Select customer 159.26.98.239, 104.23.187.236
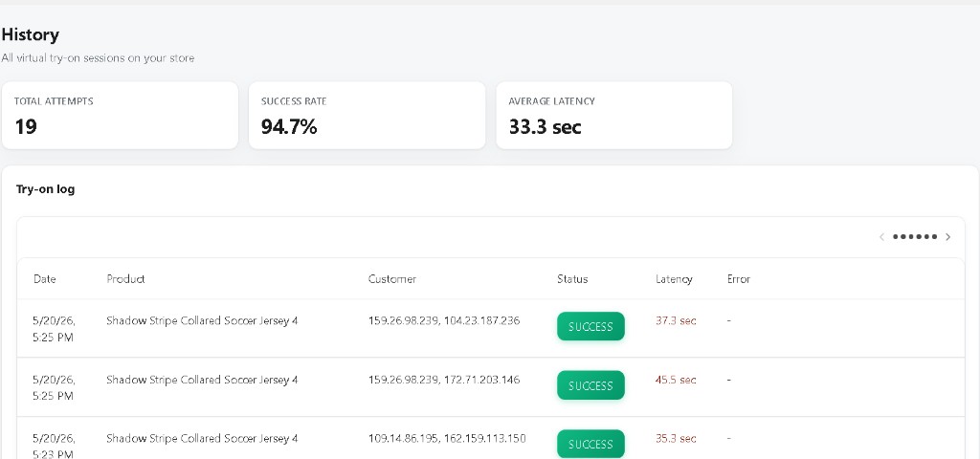This screenshot has width=980, height=459. tap(444, 321)
